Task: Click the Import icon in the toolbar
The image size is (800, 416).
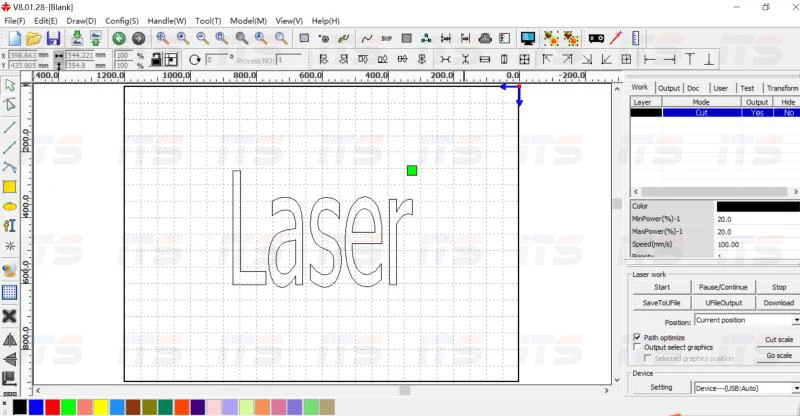Action: [77, 38]
